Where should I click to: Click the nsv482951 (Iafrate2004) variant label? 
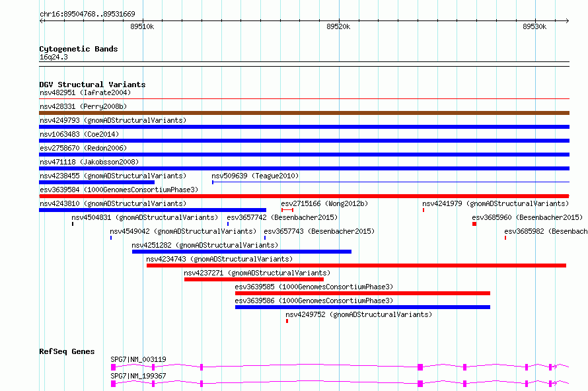coord(85,92)
